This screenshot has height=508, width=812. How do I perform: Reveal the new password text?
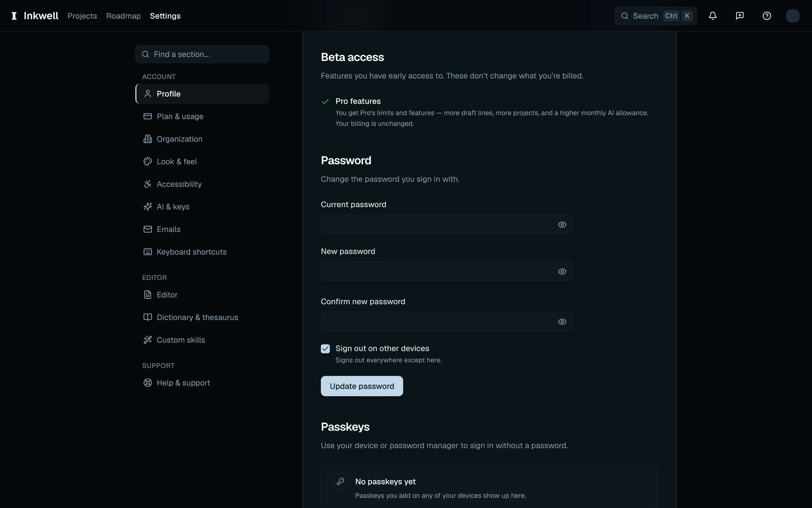point(562,271)
